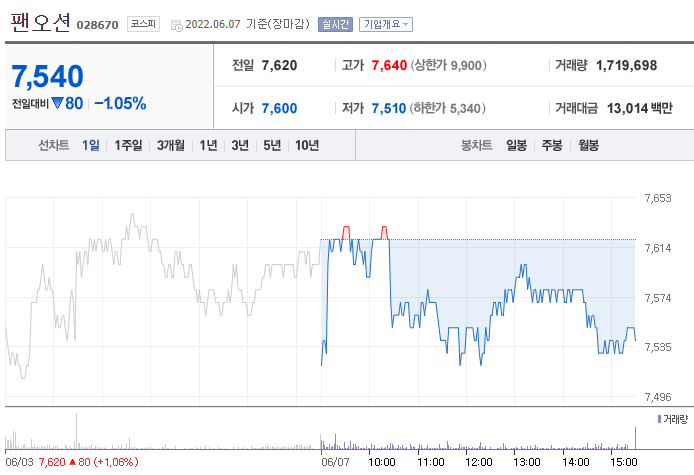Open the 일봉 daily candle chart
The height and width of the screenshot is (475, 694).
pyautogui.click(x=517, y=145)
